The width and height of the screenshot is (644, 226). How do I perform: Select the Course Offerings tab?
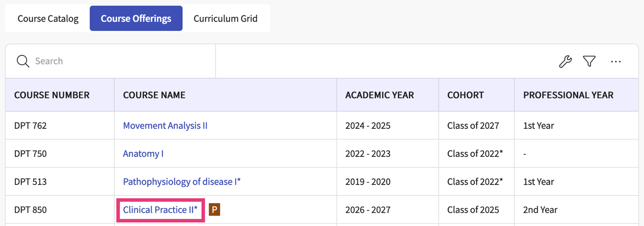coord(136,19)
